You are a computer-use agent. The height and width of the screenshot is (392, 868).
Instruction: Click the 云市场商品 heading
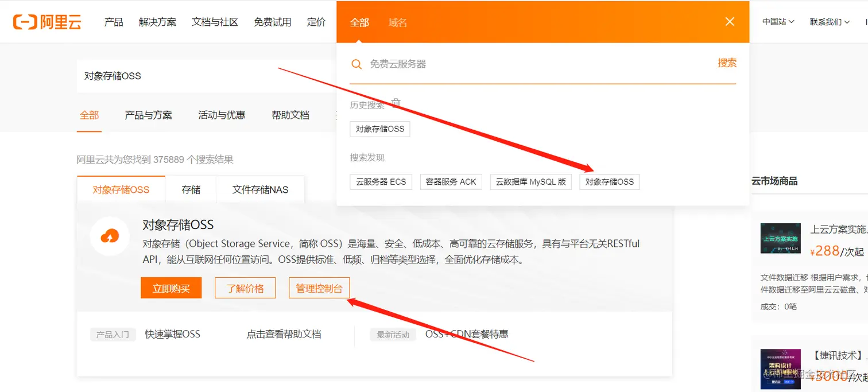pyautogui.click(x=774, y=181)
